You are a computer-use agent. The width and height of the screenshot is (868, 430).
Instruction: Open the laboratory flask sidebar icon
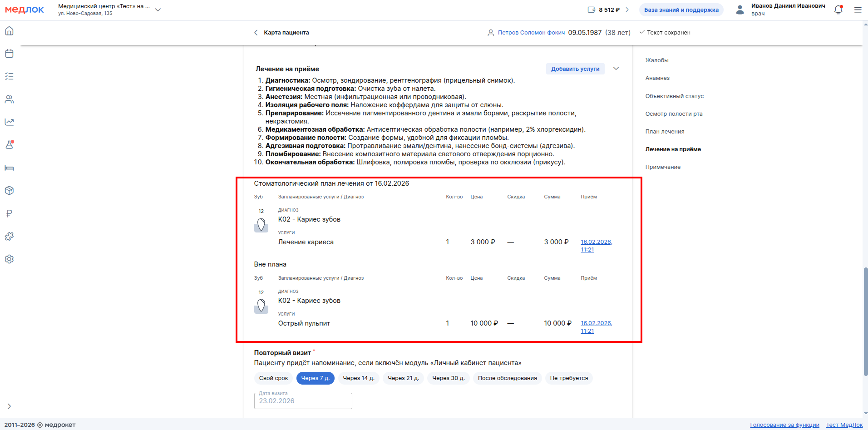coord(9,145)
